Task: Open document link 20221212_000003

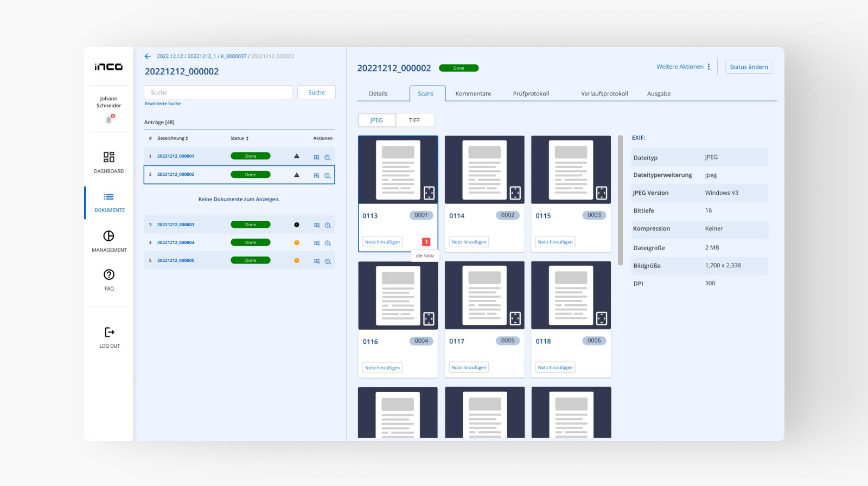Action: (176, 225)
